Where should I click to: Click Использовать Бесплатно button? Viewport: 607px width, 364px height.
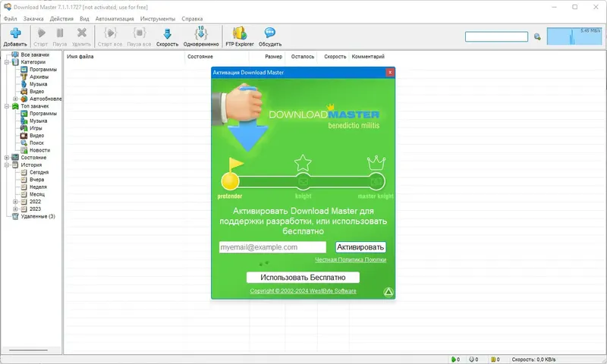pyautogui.click(x=303, y=278)
